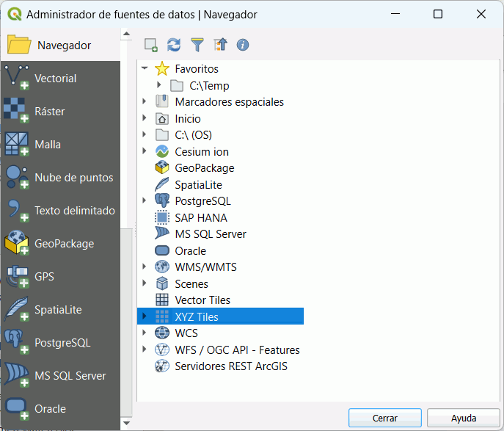Refresh the browser tree with the refresh icon
The height and width of the screenshot is (431, 504).
(174, 45)
